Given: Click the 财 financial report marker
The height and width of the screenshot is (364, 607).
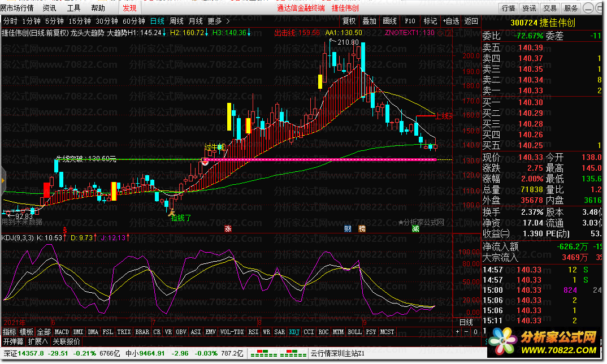Looking at the screenshot, I should tap(348, 229).
